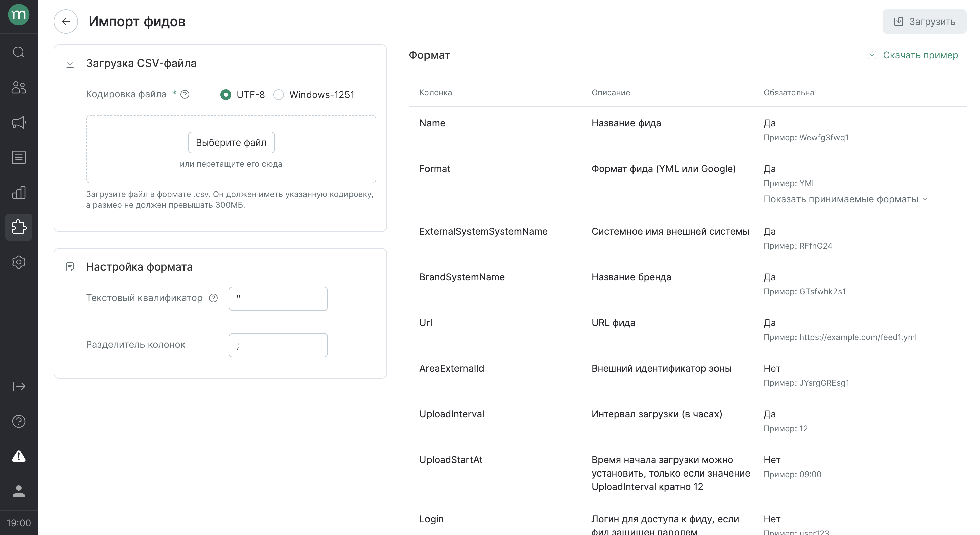Screen dimensions: 980x535
Task: Click the warning triangle icon in sidebar
Action: [x=18, y=456]
